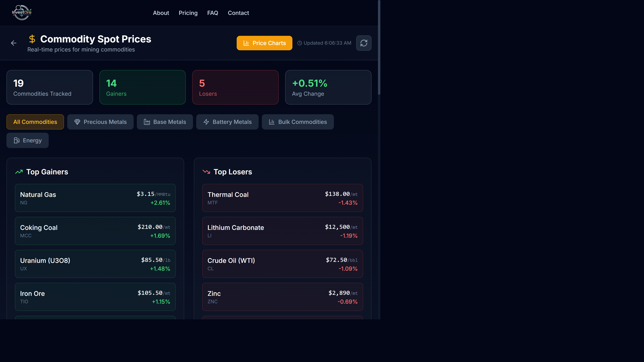Enable the Base Metals filter
Viewport: 644px width, 362px height.
tap(165, 122)
